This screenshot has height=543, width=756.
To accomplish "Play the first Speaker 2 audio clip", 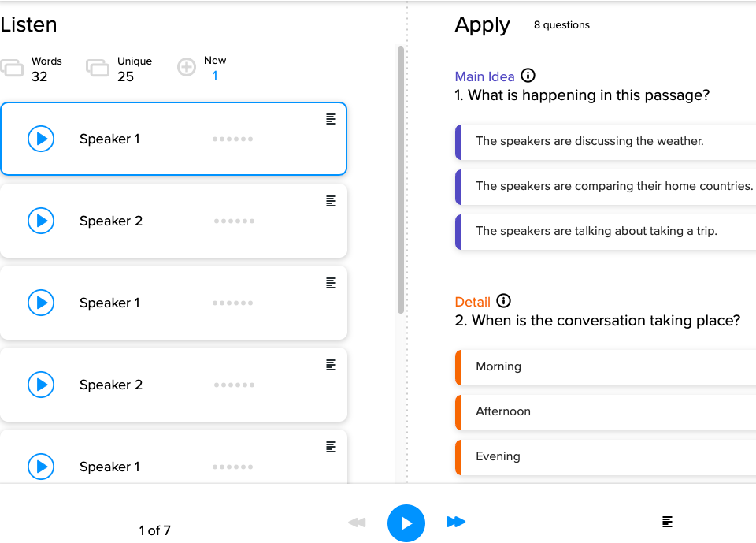I will coord(41,221).
